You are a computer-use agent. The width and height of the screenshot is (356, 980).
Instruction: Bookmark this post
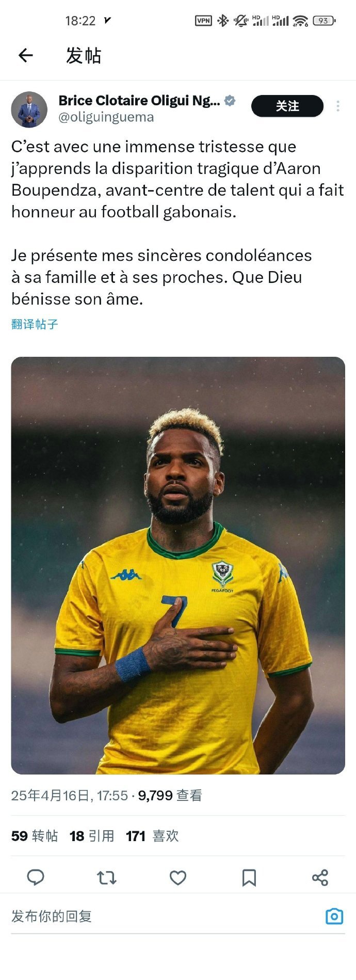tap(249, 877)
